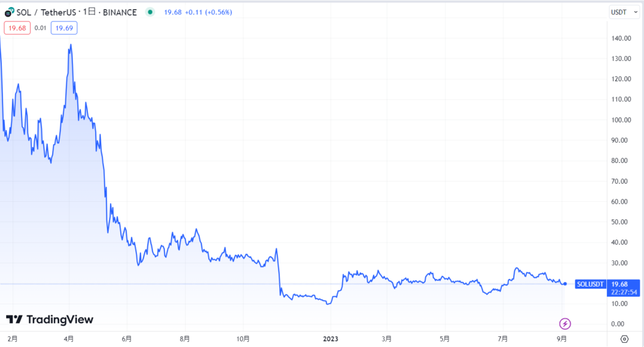Screen dimensions: 644x347
Task: Open the SOL / TetherUS symbol selector
Action: pyautogui.click(x=43, y=13)
